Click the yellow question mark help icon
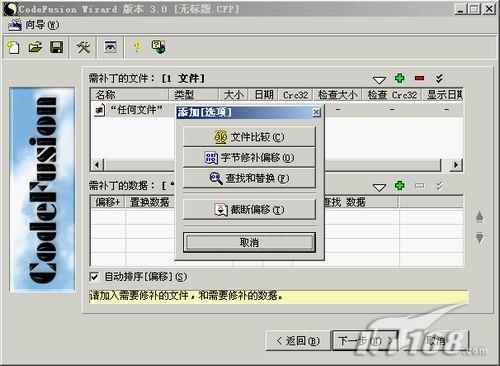 [137, 47]
